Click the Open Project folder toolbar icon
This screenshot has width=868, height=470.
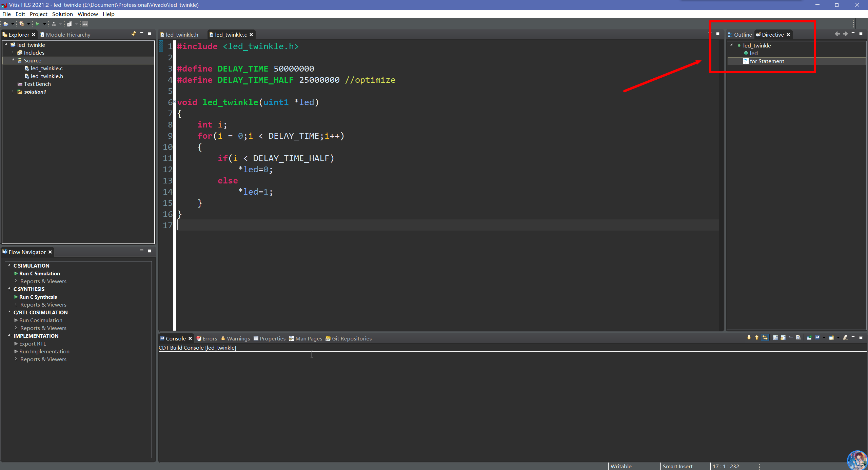6,24
